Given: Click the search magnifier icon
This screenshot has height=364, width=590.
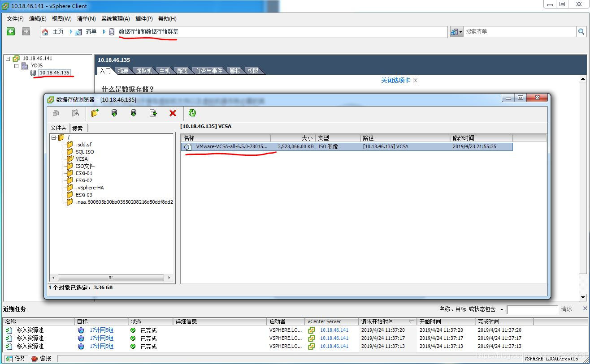Looking at the screenshot, I should 581,31.
